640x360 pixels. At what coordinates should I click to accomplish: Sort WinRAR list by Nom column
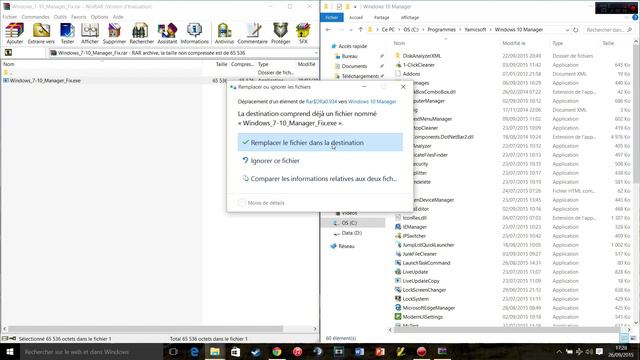(9, 64)
